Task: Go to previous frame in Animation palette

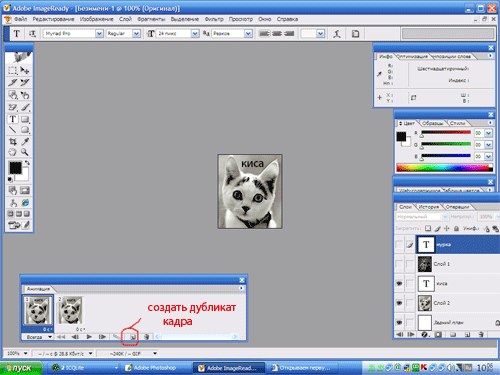Action: (75, 337)
